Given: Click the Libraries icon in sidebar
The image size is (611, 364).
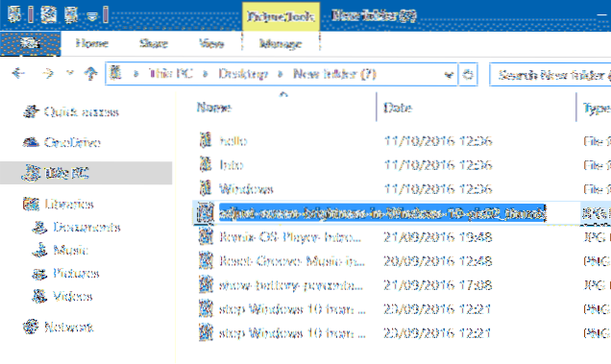Looking at the screenshot, I should click(x=31, y=204).
